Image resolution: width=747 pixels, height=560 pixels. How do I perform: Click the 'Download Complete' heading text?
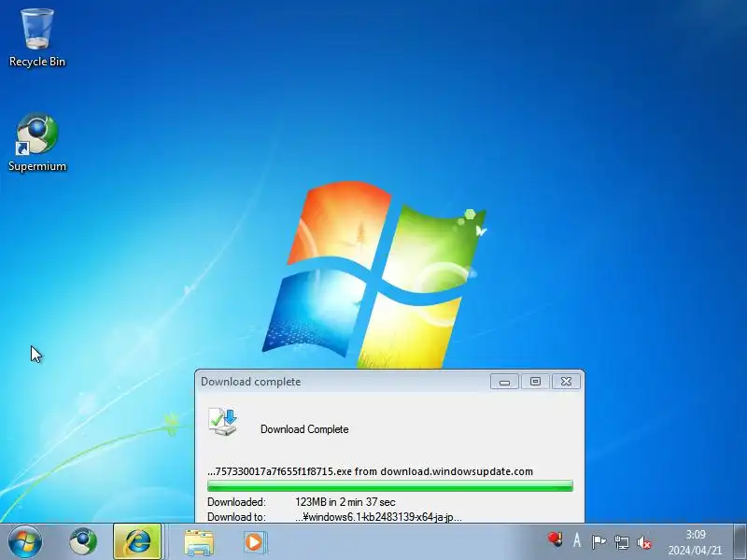(x=304, y=429)
